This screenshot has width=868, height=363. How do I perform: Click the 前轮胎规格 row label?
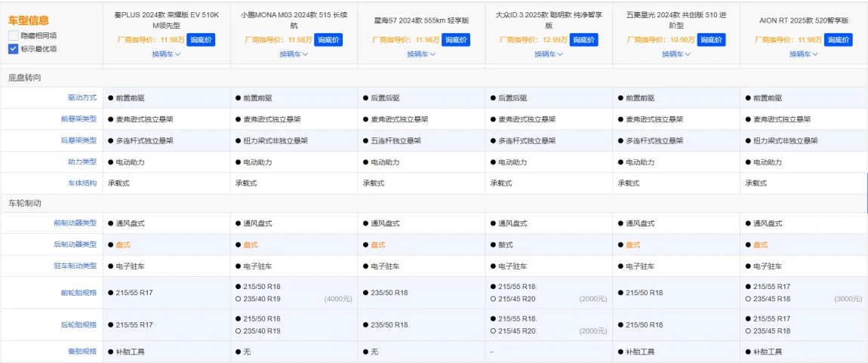point(78,293)
